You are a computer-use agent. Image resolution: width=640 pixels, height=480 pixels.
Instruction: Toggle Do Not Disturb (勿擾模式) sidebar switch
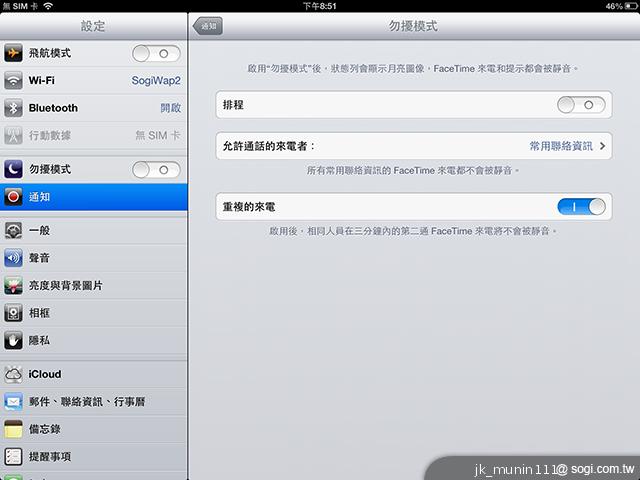point(156,170)
